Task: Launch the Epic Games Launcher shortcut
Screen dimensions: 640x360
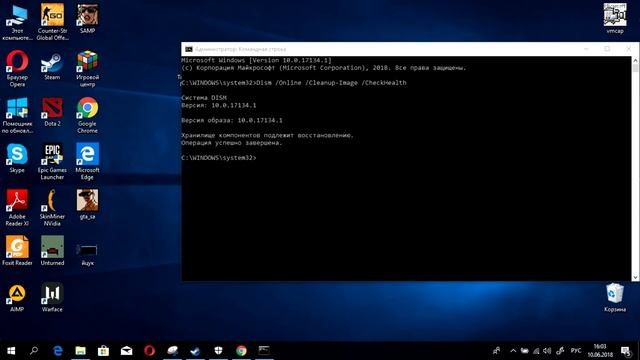Action: 52,162
